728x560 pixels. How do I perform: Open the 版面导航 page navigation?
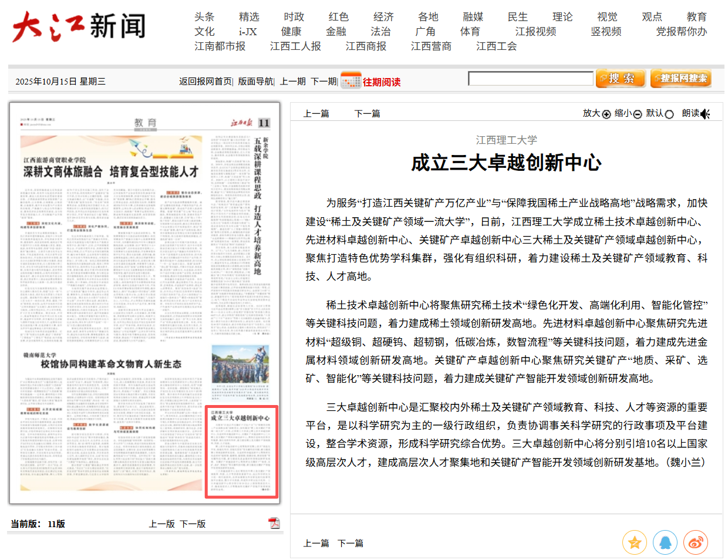click(255, 82)
